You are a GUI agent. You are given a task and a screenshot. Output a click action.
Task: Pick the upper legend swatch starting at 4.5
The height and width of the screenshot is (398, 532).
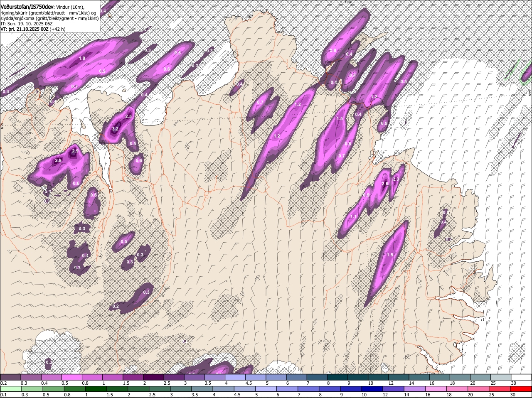click(x=256, y=377)
